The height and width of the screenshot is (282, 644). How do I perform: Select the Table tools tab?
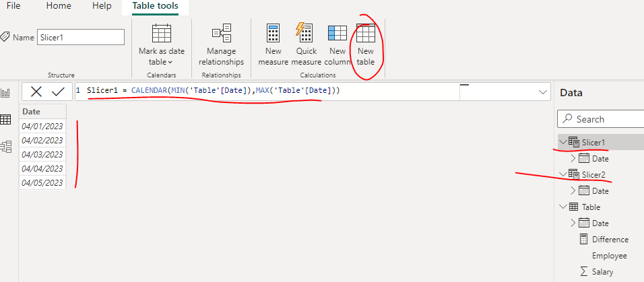coord(155,6)
